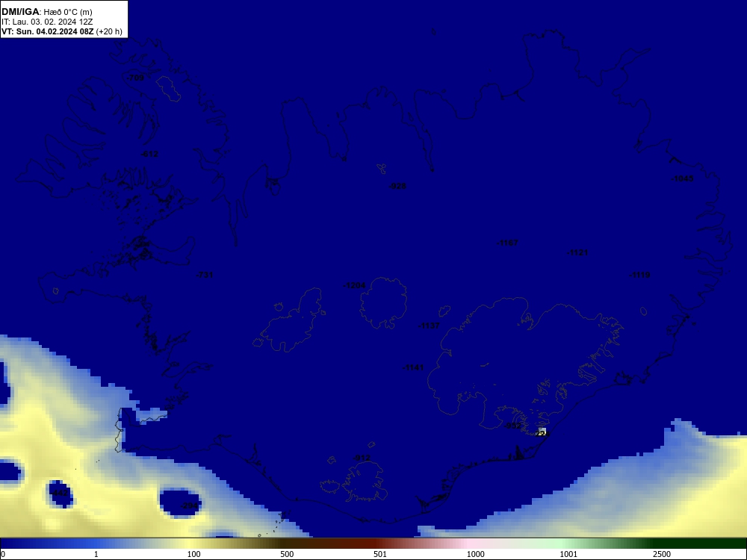747x560 pixels.
Task: Click the -294 value label
Action: tap(190, 505)
